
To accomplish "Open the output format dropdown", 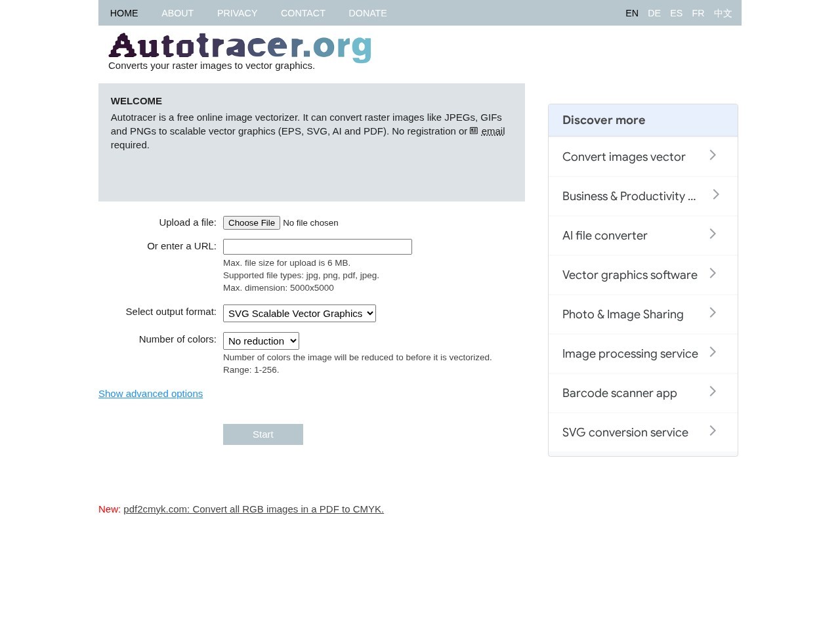I will tap(299, 314).
